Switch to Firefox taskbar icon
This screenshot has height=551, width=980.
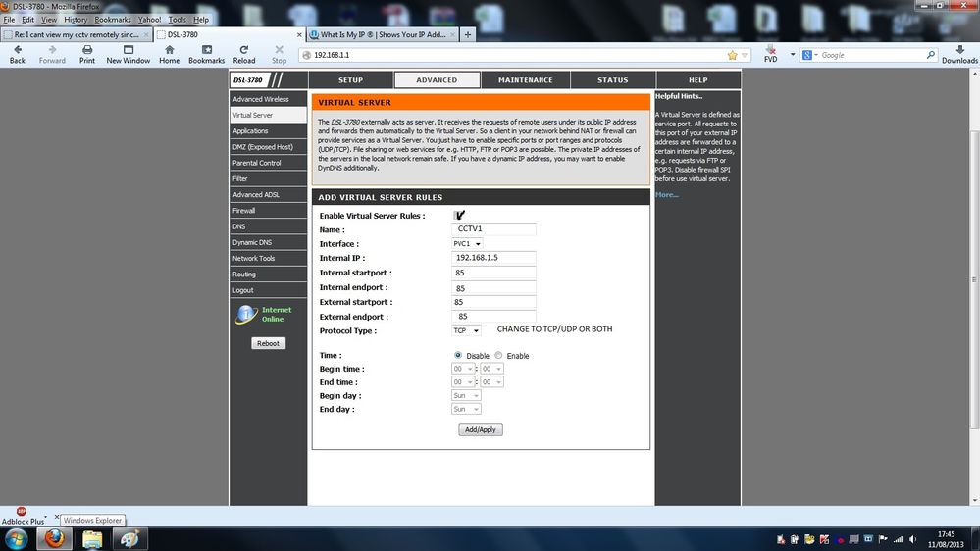54,538
